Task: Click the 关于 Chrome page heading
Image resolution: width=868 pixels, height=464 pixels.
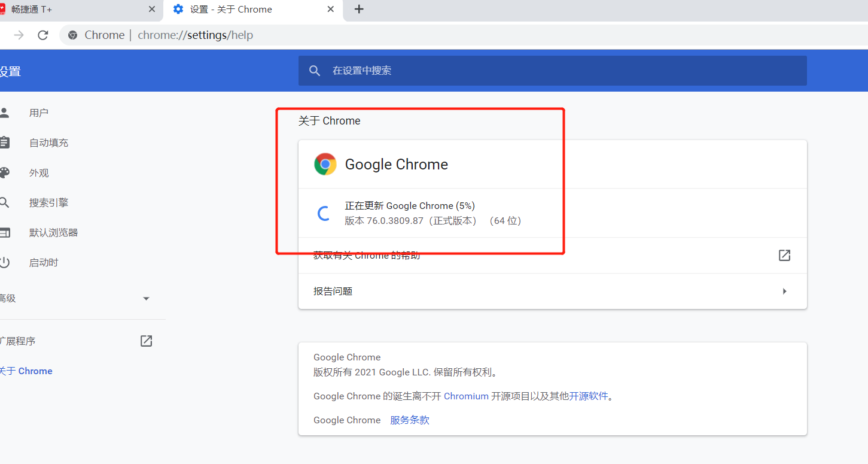Action: click(330, 121)
